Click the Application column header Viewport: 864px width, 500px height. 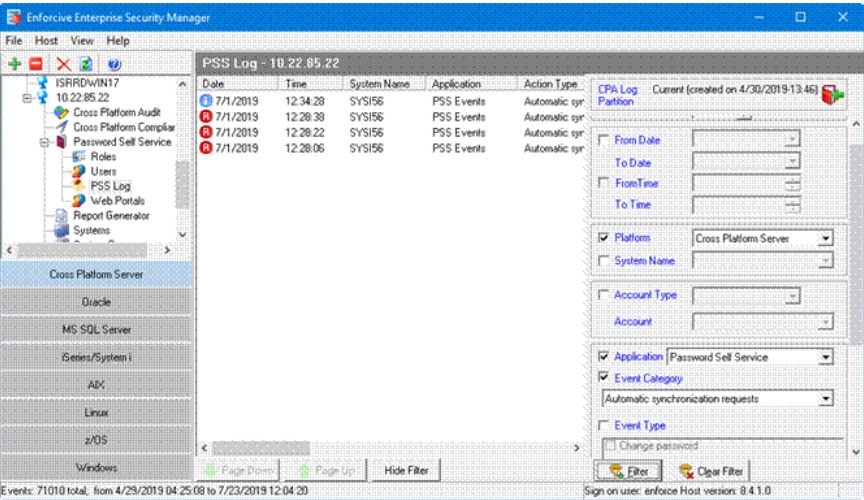point(471,84)
